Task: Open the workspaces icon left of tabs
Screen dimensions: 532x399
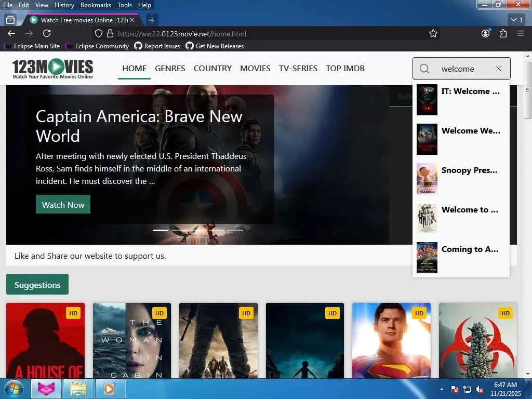Action: 10,20
